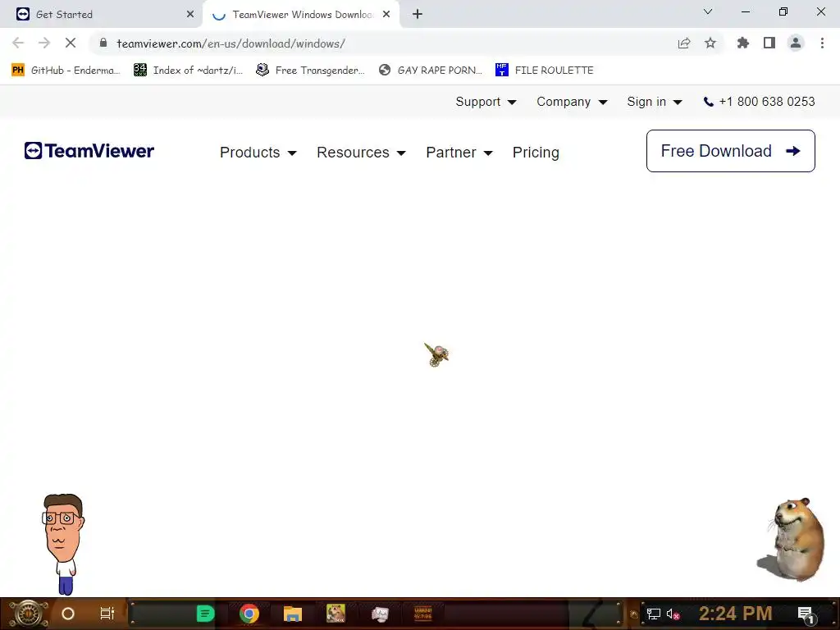Open Cortana search circle on taskbar
This screenshot has width=840, height=630.
coord(68,614)
